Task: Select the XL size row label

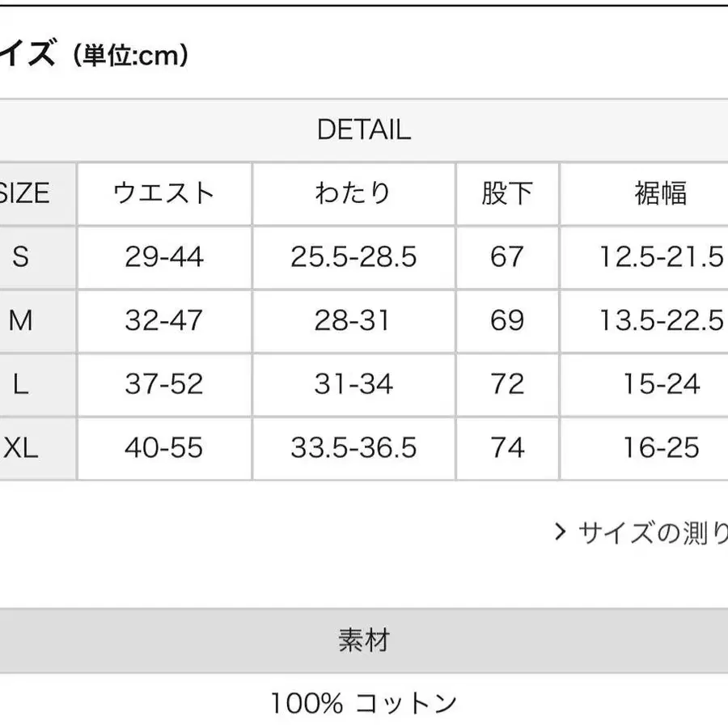Action: 21,447
